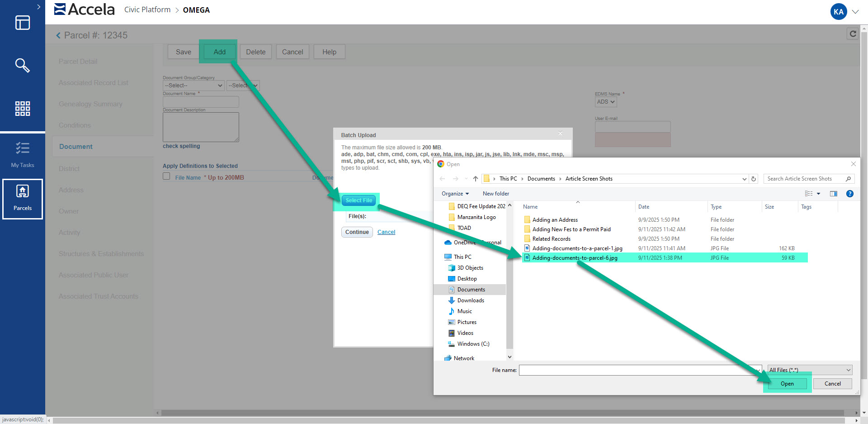Click the refresh icon at top right
868x424 pixels.
(x=853, y=33)
